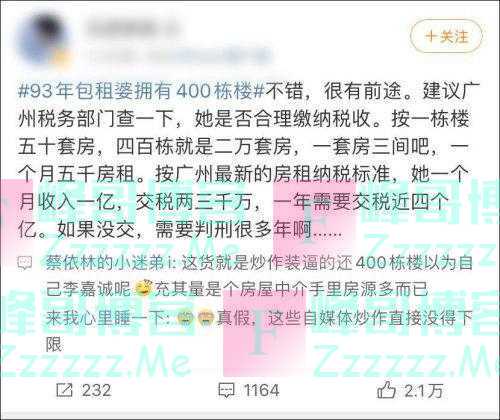500x420 pixels.
Task: Click the comment count 1164
Action: coord(262,390)
